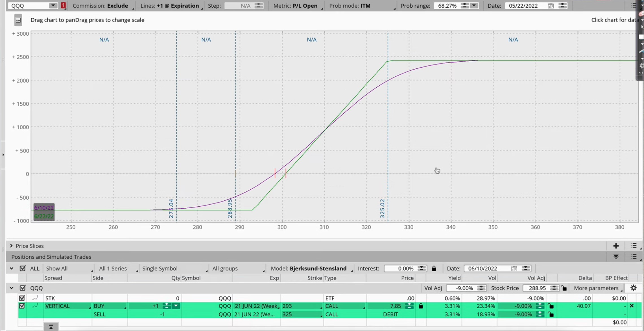Click the BP Effect column header
The image size is (644, 331).
point(616,278)
